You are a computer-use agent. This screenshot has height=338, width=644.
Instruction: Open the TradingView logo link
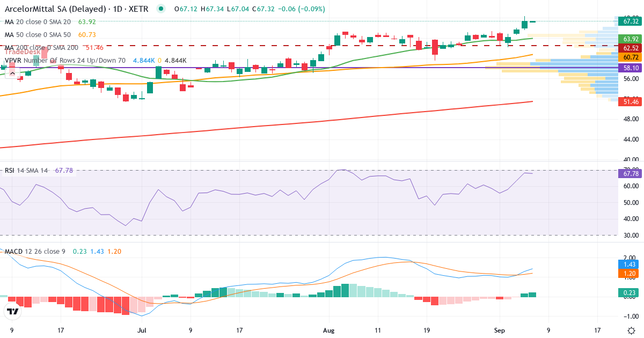pos(12,311)
